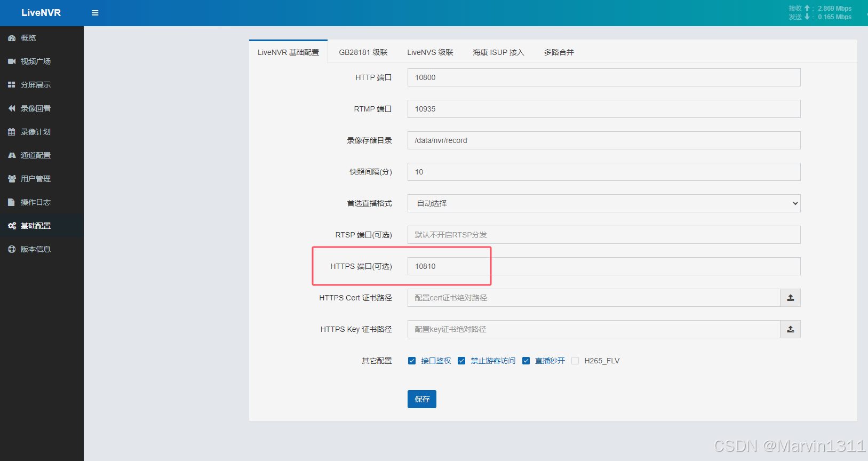Navigate to 录像计划
This screenshot has height=461, width=868.
point(42,132)
